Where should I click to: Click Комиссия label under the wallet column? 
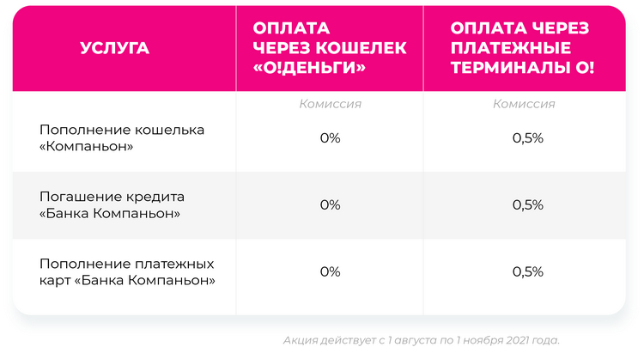pos(330,104)
